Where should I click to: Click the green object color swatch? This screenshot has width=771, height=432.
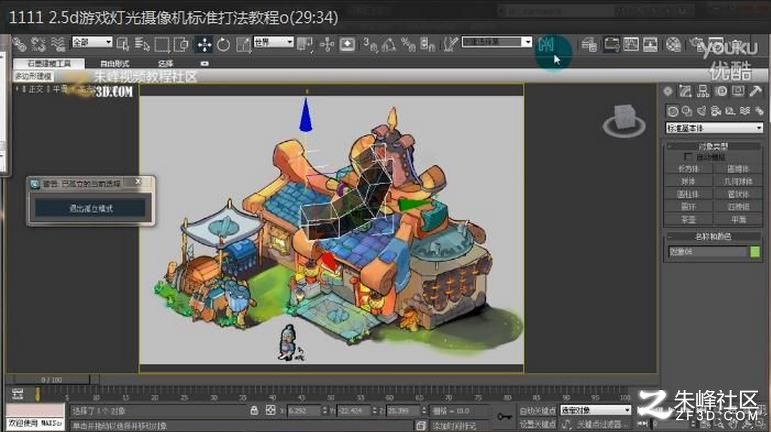[x=755, y=252]
